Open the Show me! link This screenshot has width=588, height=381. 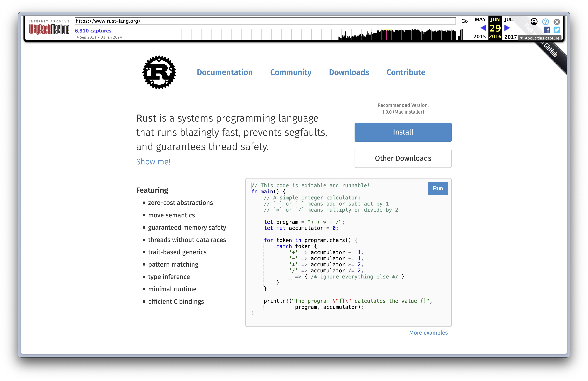click(153, 161)
